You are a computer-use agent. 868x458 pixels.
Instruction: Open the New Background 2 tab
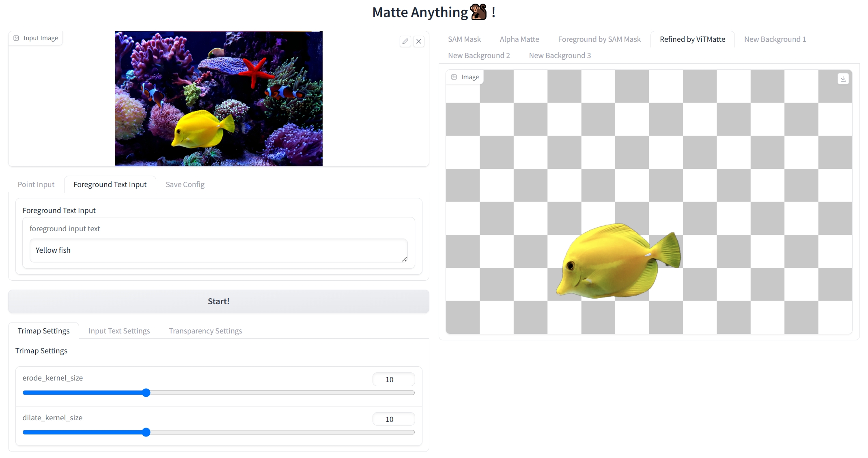[x=479, y=56]
